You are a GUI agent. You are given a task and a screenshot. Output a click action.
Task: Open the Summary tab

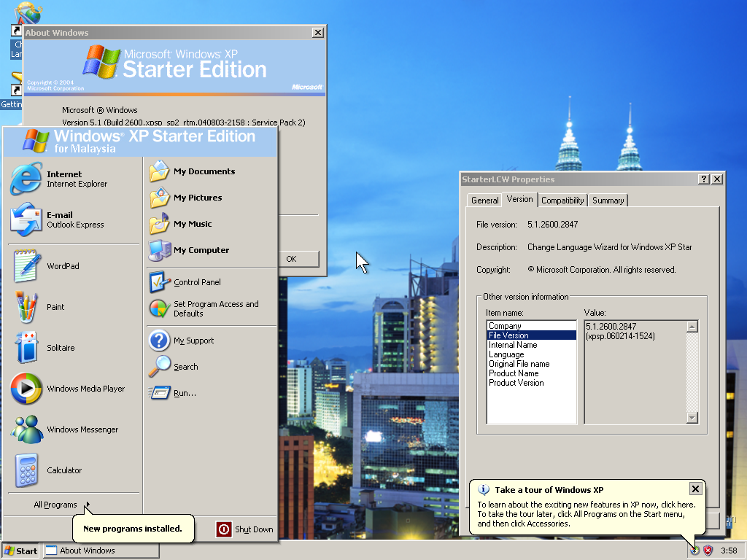click(x=608, y=201)
